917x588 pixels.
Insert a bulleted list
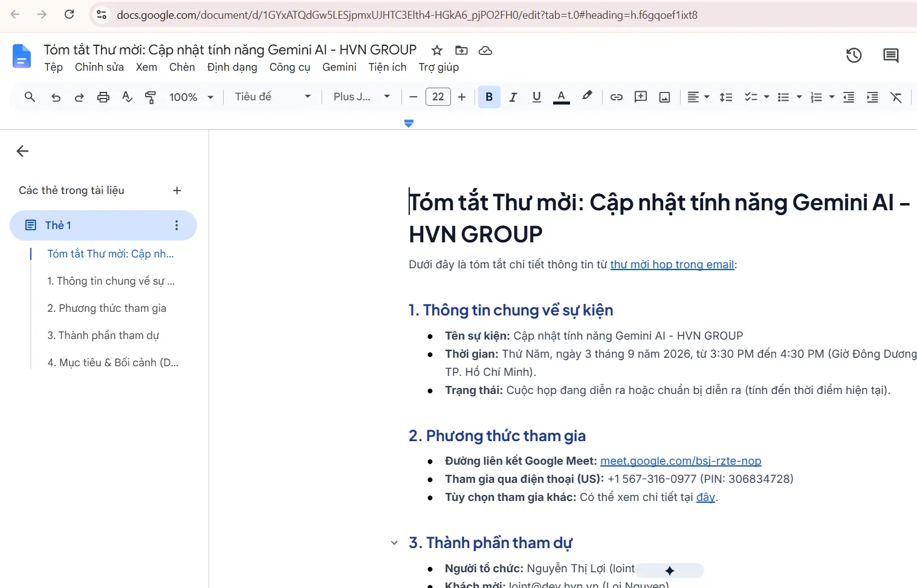(783, 97)
